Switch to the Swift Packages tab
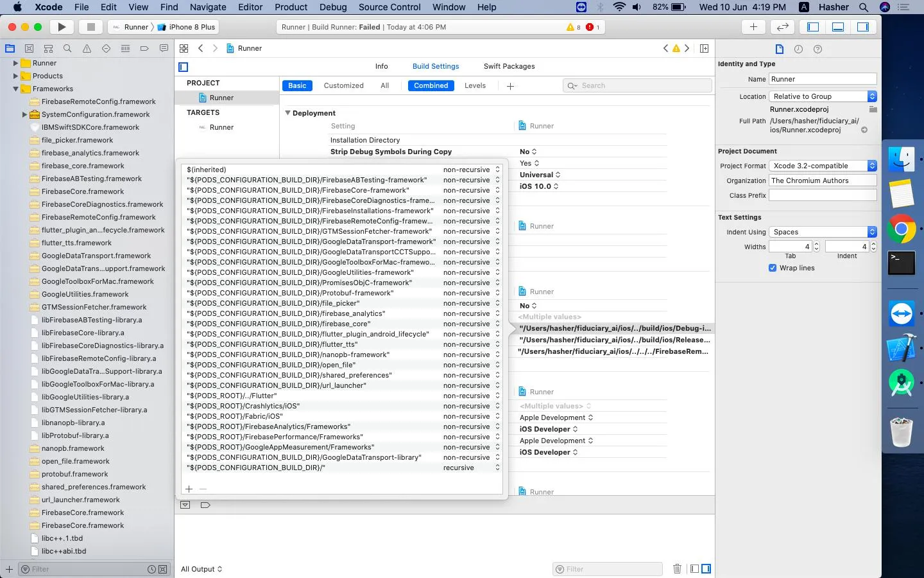This screenshot has height=578, width=924. pyautogui.click(x=509, y=66)
